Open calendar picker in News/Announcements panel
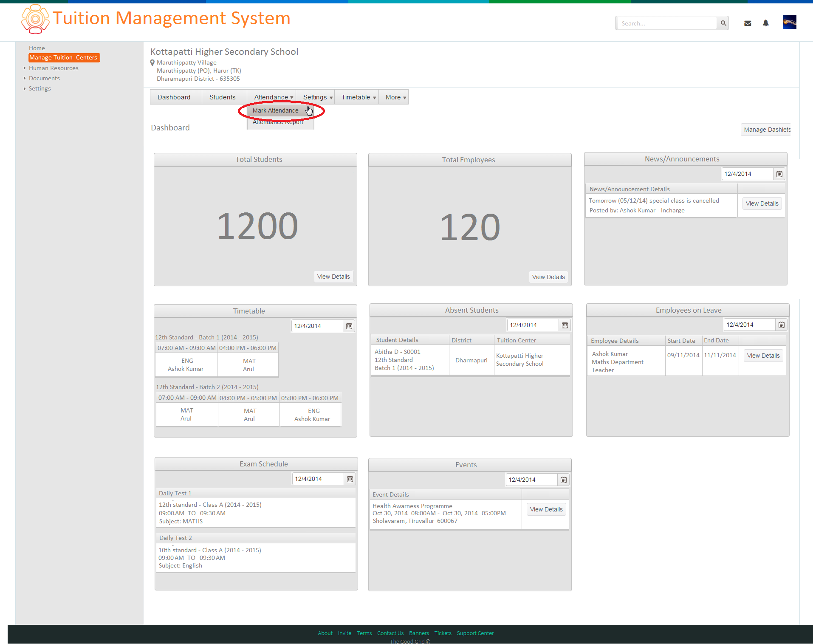 (779, 174)
